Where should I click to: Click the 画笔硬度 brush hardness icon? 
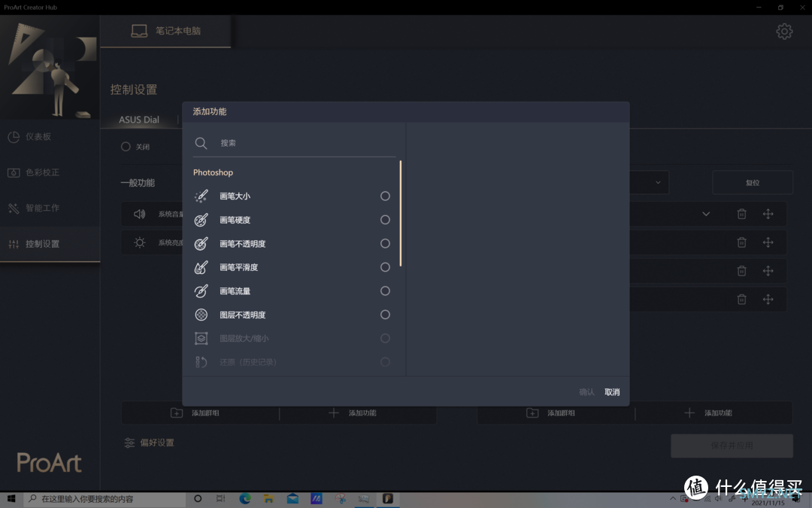[201, 220]
